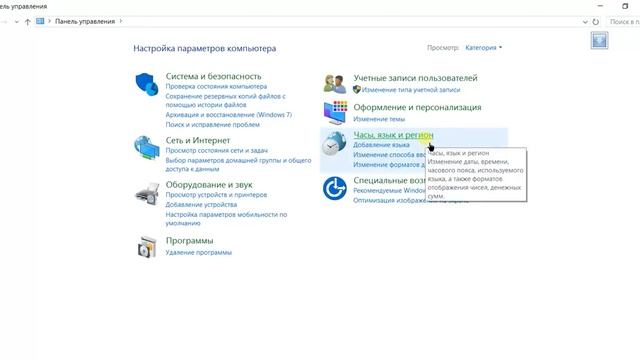The width and height of the screenshot is (640, 360).
Task: Open Изменение форматов даты link
Action: (389, 165)
